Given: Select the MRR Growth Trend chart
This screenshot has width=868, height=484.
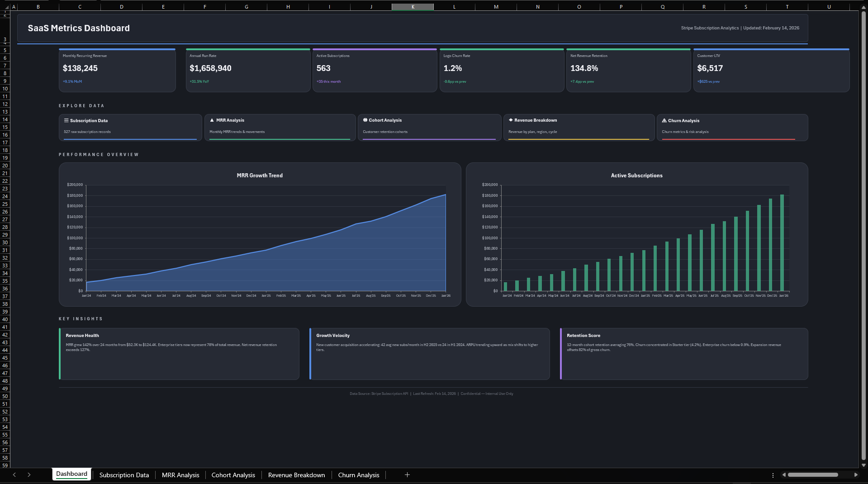Looking at the screenshot, I should tap(260, 234).
